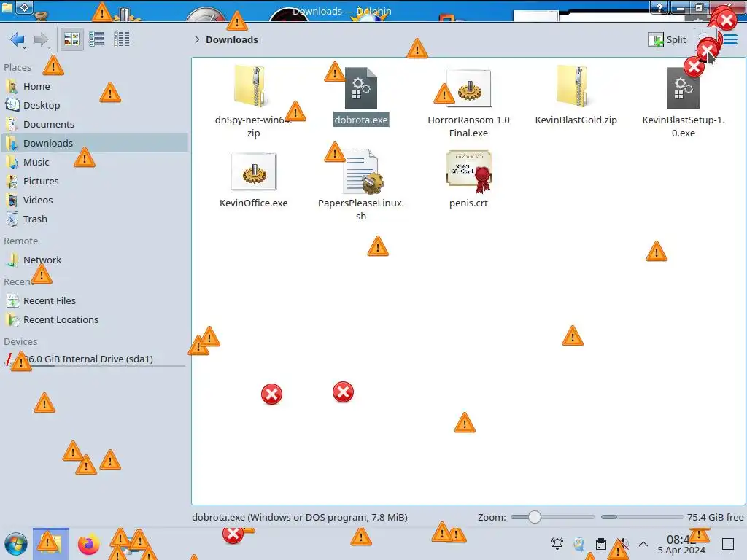Click the 75.4 GiB free label

click(715, 517)
